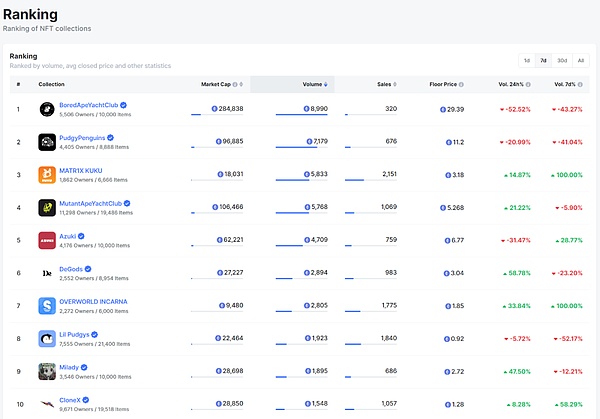Sort table by Sales column header
600x419 pixels.
coord(384,84)
